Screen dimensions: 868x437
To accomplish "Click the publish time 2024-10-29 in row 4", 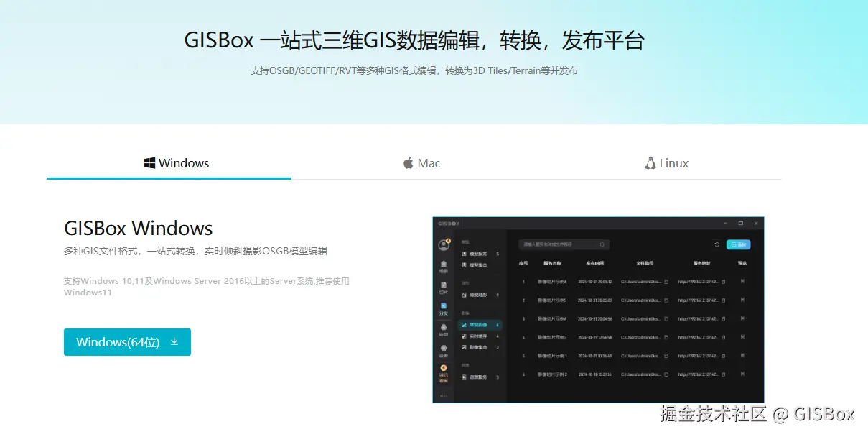I will [x=595, y=337].
